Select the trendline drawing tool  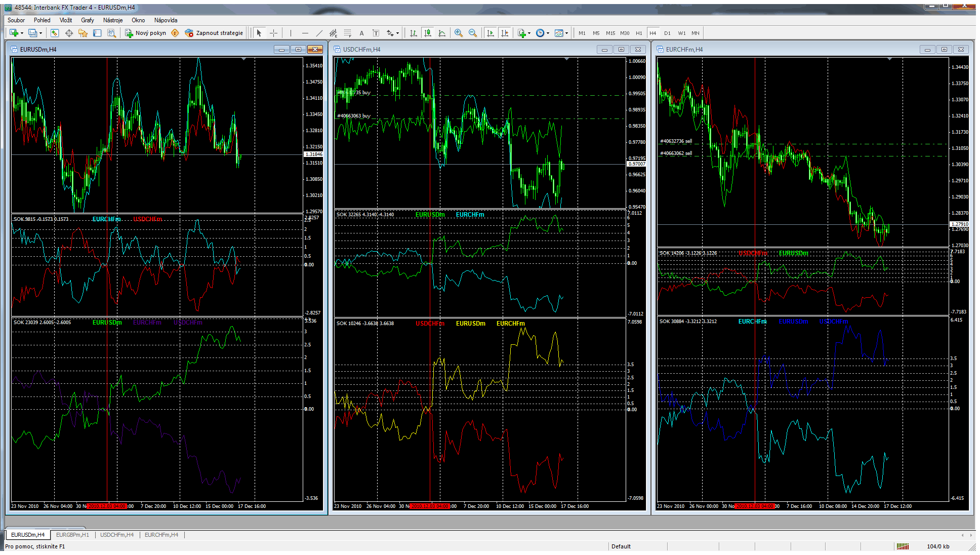[x=319, y=33]
